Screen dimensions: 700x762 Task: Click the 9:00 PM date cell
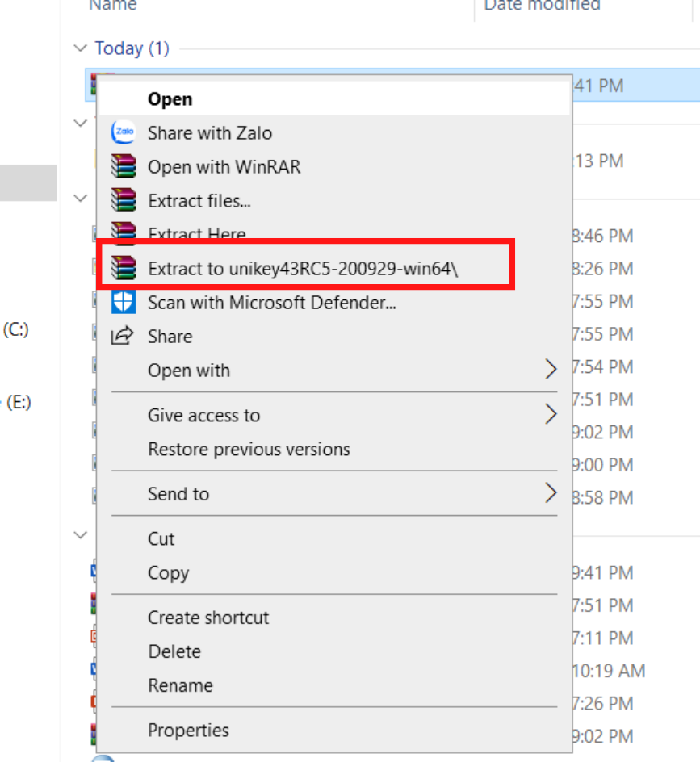tap(603, 465)
